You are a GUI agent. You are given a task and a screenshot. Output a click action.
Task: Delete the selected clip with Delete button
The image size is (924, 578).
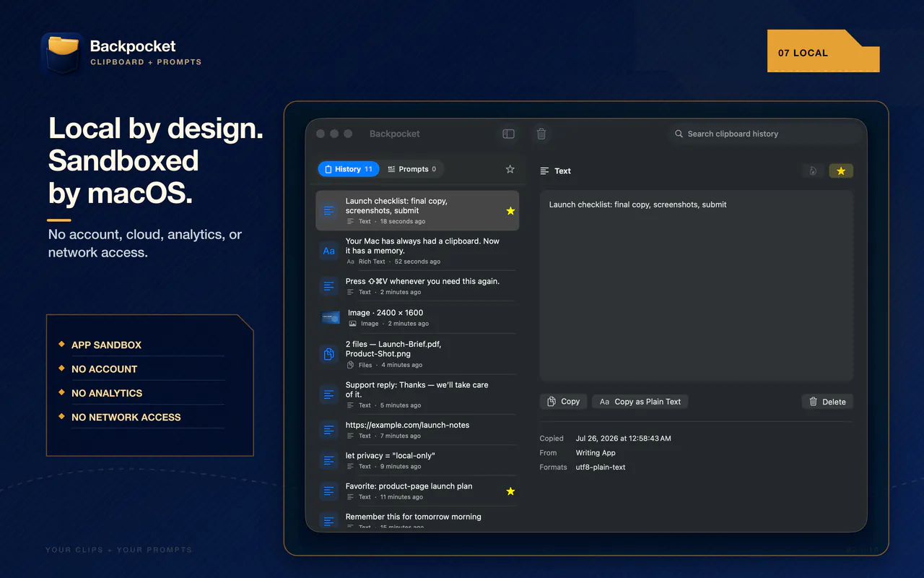[827, 402]
